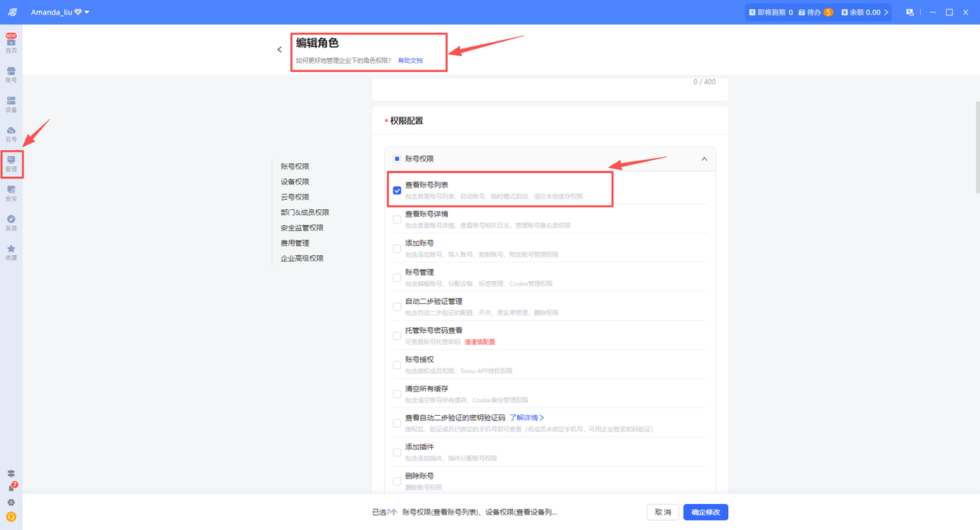This screenshot has height=530, width=980.
Task: Open the 帮助文档 help link
Action: 410,60
